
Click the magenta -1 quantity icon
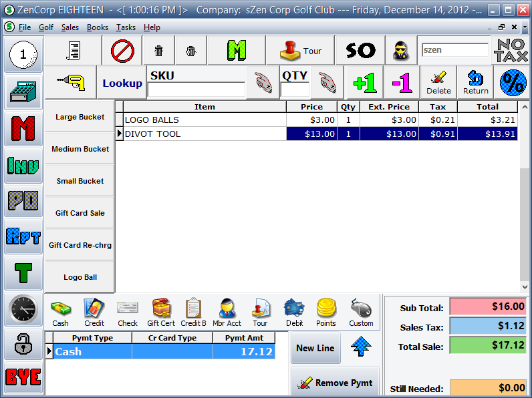point(402,82)
